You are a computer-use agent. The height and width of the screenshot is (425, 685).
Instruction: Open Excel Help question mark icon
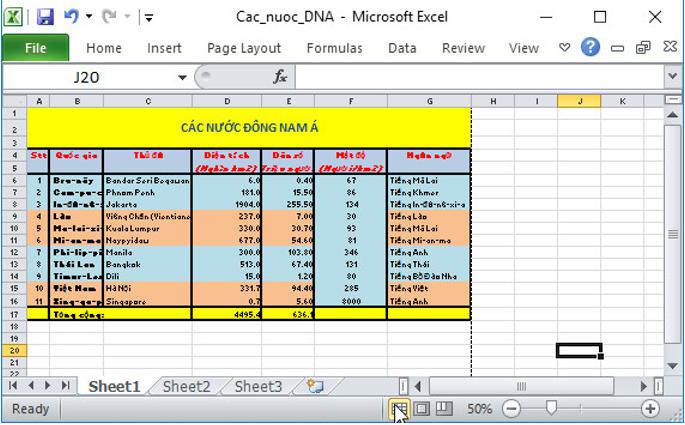tap(591, 47)
